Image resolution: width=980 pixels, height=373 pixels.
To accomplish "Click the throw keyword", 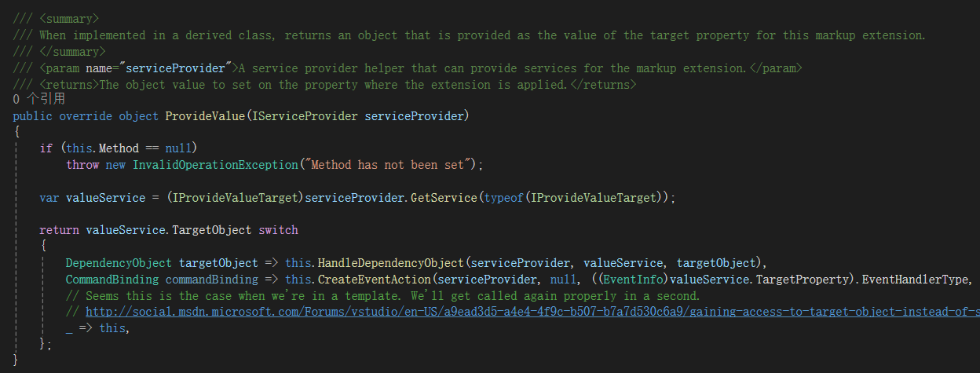I will coord(82,165).
